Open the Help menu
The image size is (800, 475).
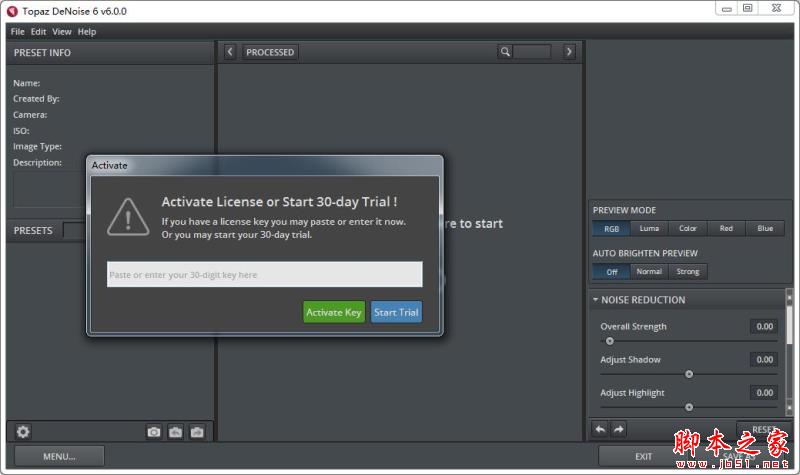click(x=87, y=32)
